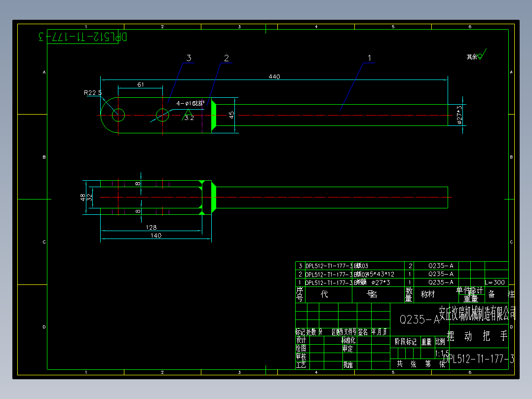Select balloon number 1 in top view
This screenshot has width=532, height=399.
370,58
